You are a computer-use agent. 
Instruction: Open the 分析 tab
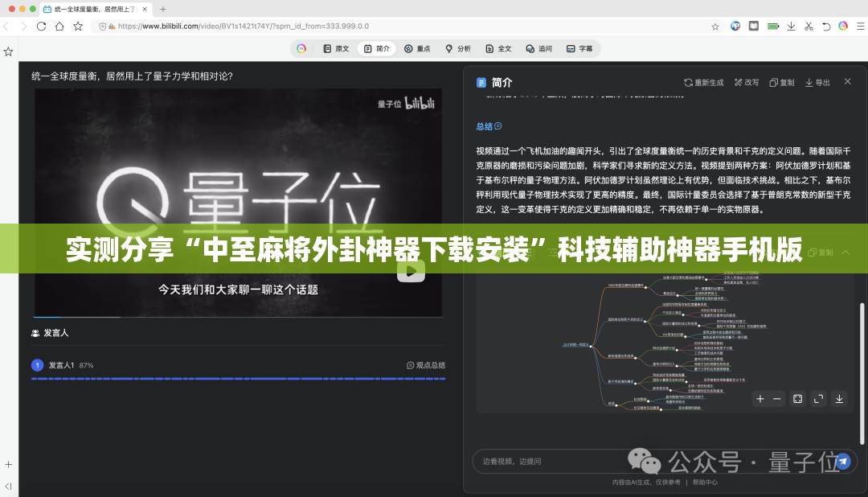(458, 49)
